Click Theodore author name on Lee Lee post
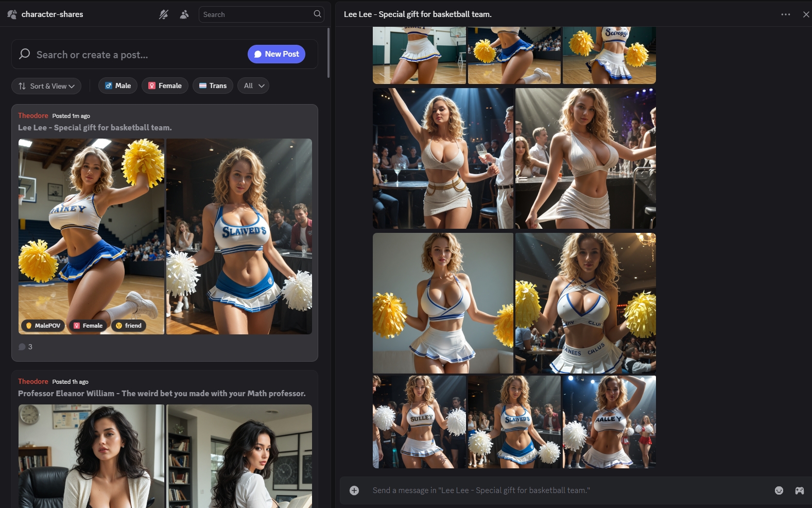812x508 pixels. (33, 115)
